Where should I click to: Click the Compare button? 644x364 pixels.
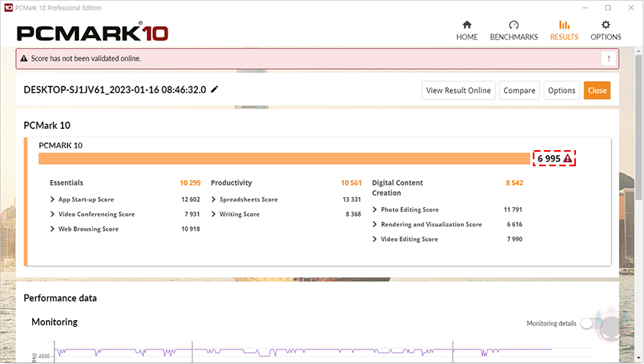tap(519, 90)
